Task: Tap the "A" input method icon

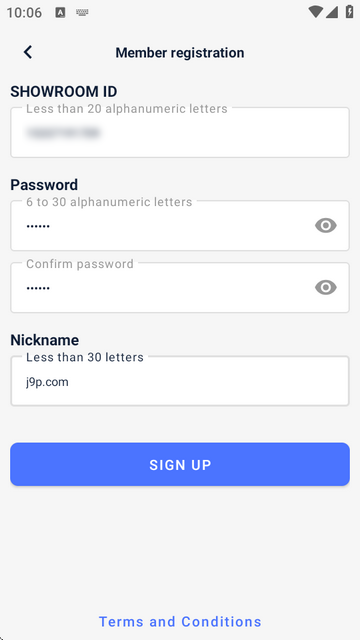Action: 60,13
